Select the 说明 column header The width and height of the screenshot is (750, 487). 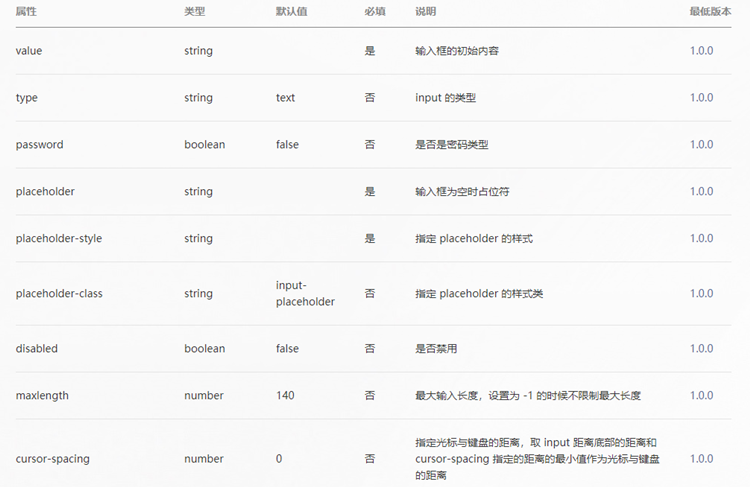coord(425,11)
